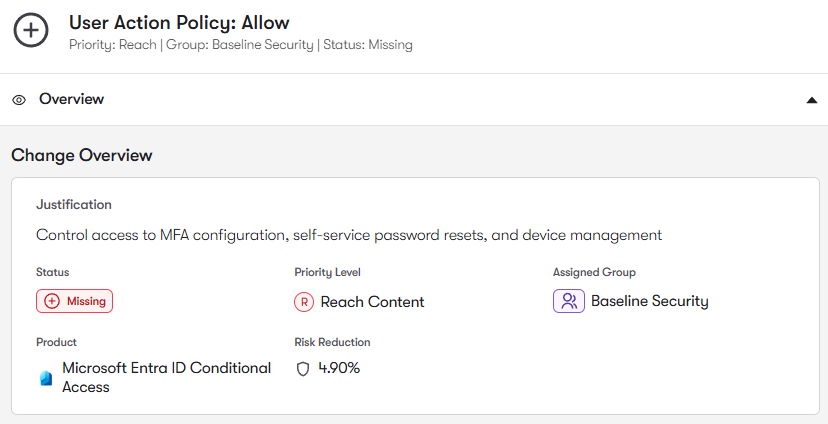Screen dimensions: 828x424
Task: Click the shield Risk Reduction icon
Action: click(x=303, y=368)
